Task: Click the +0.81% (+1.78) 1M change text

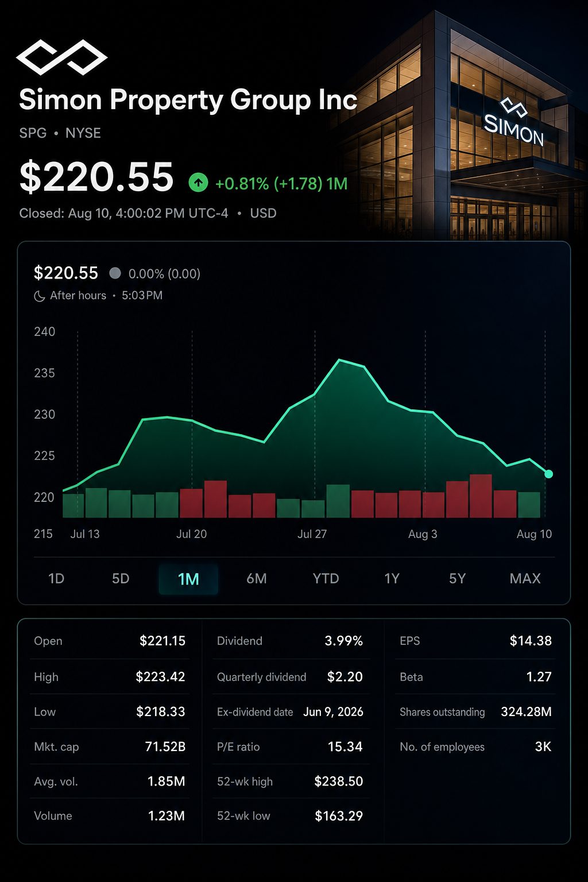Action: coord(281,184)
